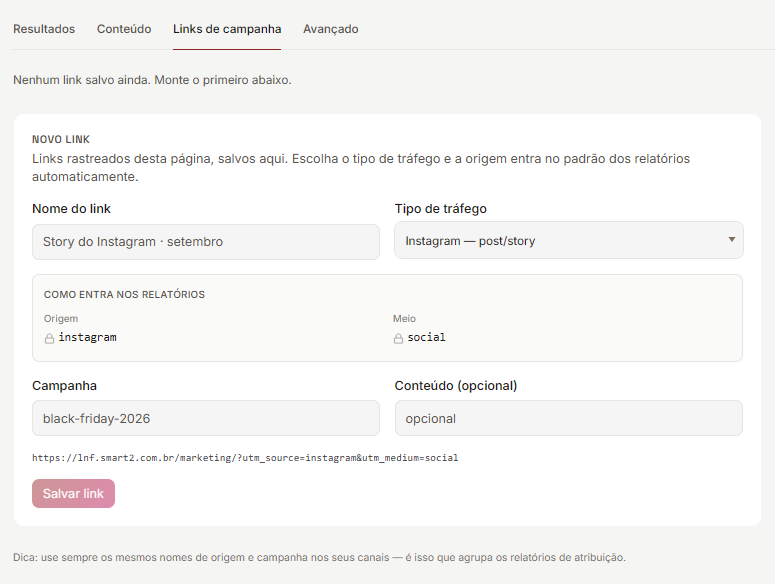Go to the Avançado tab
Viewport: 775px width, 584px height.
(x=331, y=29)
